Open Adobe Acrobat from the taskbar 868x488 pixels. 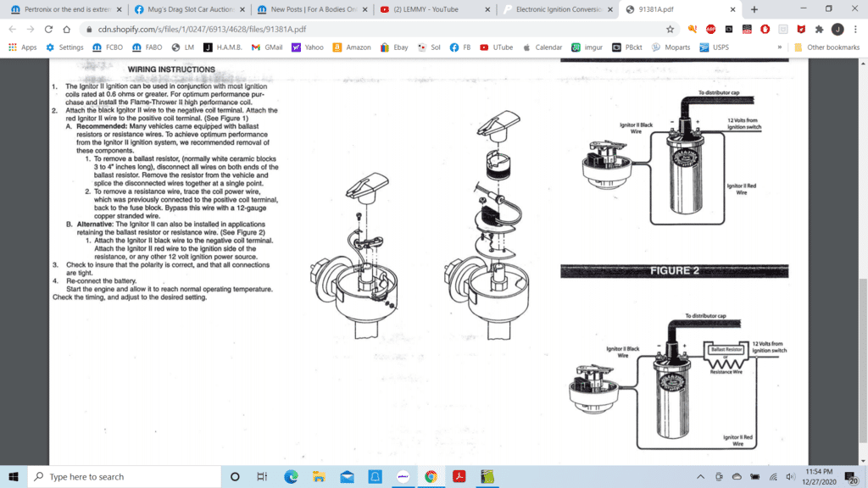tap(459, 477)
